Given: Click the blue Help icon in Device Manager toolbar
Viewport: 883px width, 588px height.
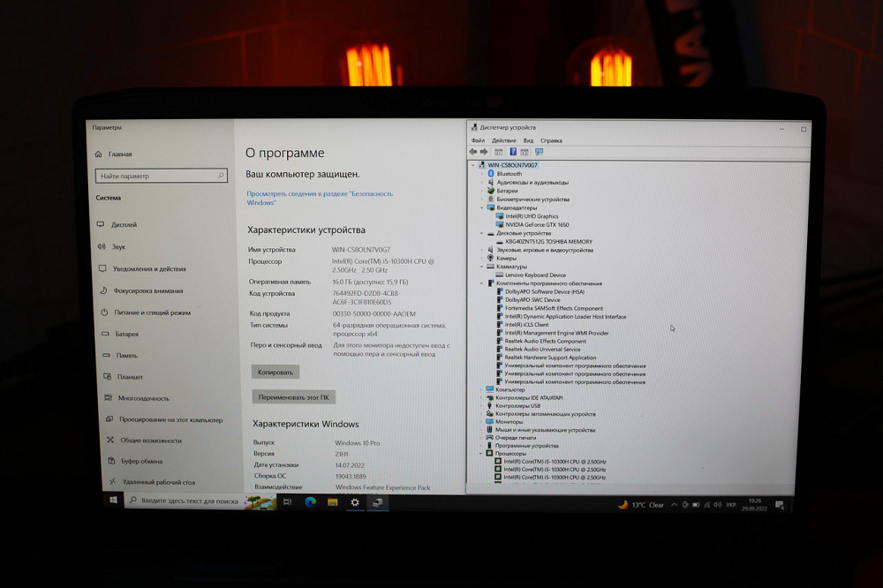Looking at the screenshot, I should [513, 152].
